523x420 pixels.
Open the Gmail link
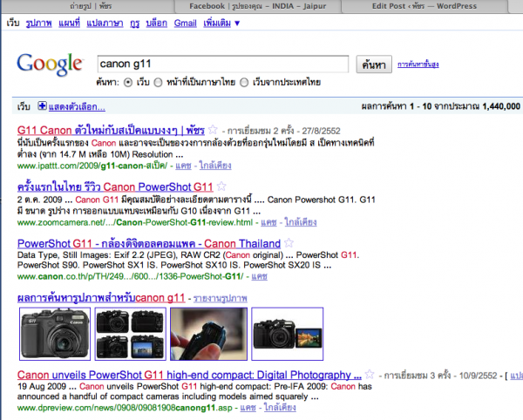[185, 23]
